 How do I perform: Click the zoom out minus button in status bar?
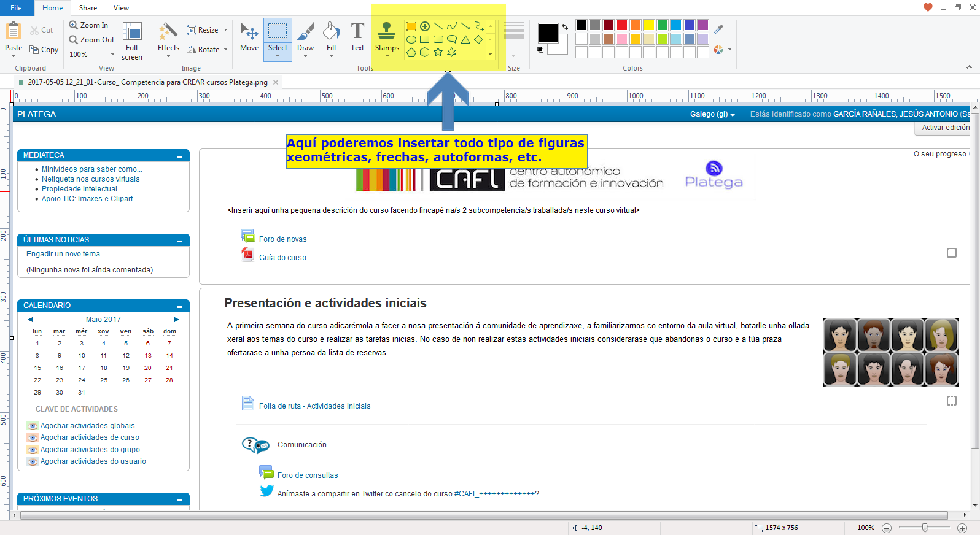point(887,528)
